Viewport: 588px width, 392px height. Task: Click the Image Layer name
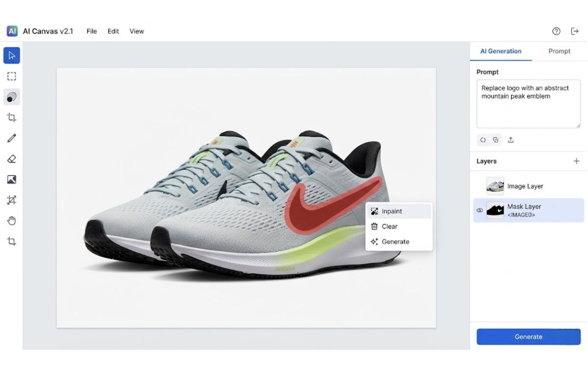(525, 186)
